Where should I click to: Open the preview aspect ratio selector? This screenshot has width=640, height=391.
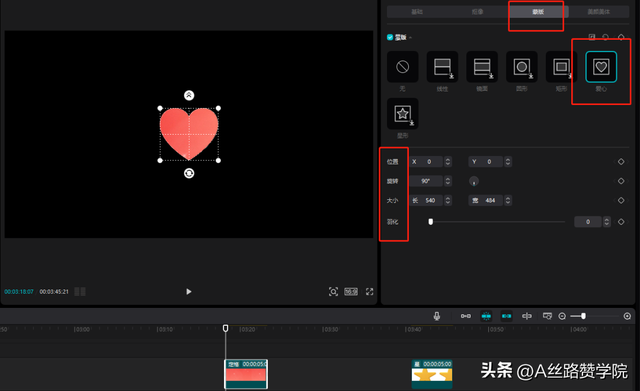tap(351, 291)
